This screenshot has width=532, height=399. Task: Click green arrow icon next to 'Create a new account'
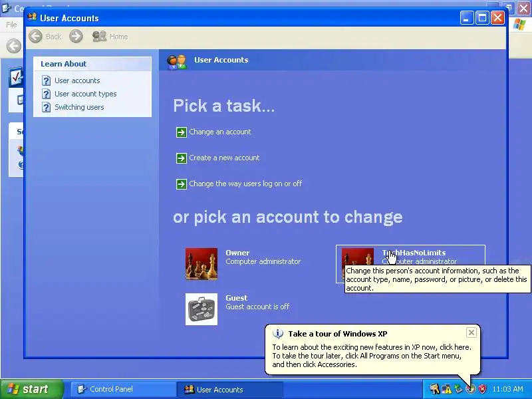(181, 158)
